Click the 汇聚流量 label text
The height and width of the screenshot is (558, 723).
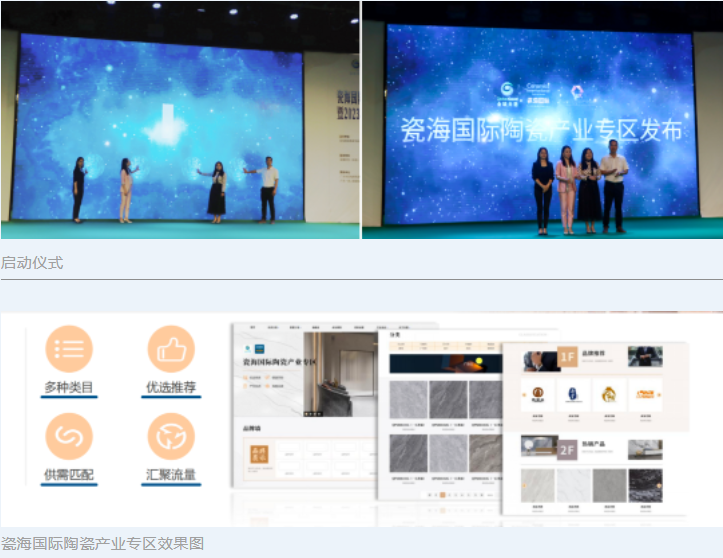coord(171,474)
